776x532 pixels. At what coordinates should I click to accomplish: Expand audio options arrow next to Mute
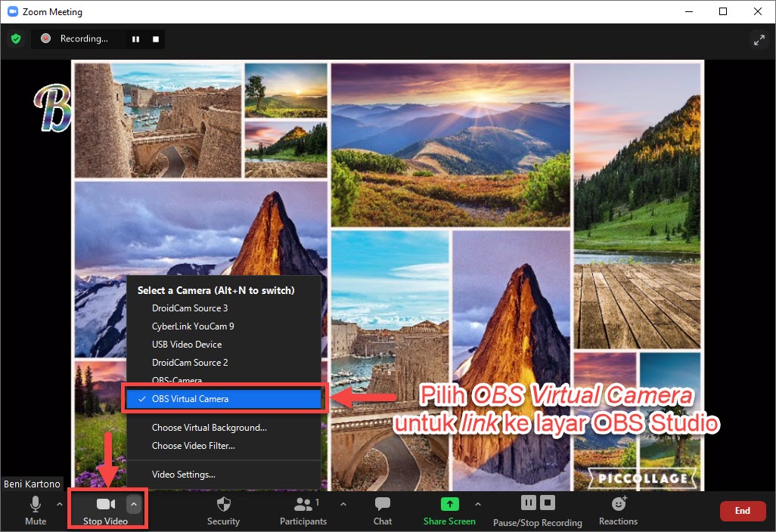(x=60, y=504)
